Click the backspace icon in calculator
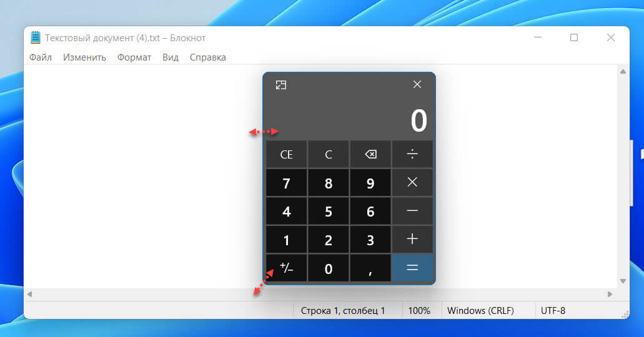 pos(370,155)
